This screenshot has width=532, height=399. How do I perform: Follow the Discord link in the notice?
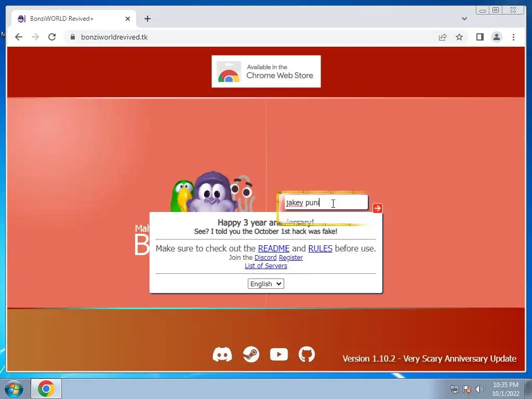pyautogui.click(x=265, y=258)
